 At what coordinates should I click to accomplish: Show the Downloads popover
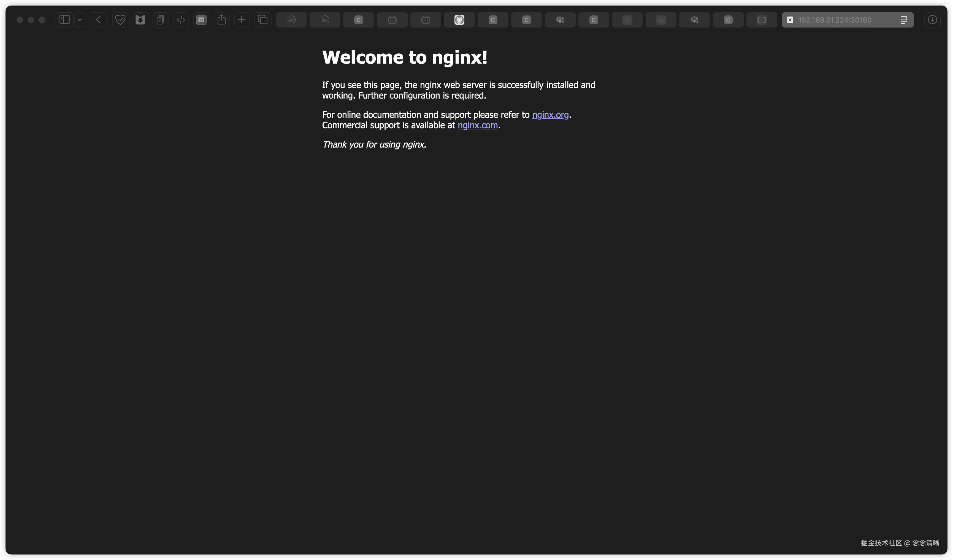(932, 20)
